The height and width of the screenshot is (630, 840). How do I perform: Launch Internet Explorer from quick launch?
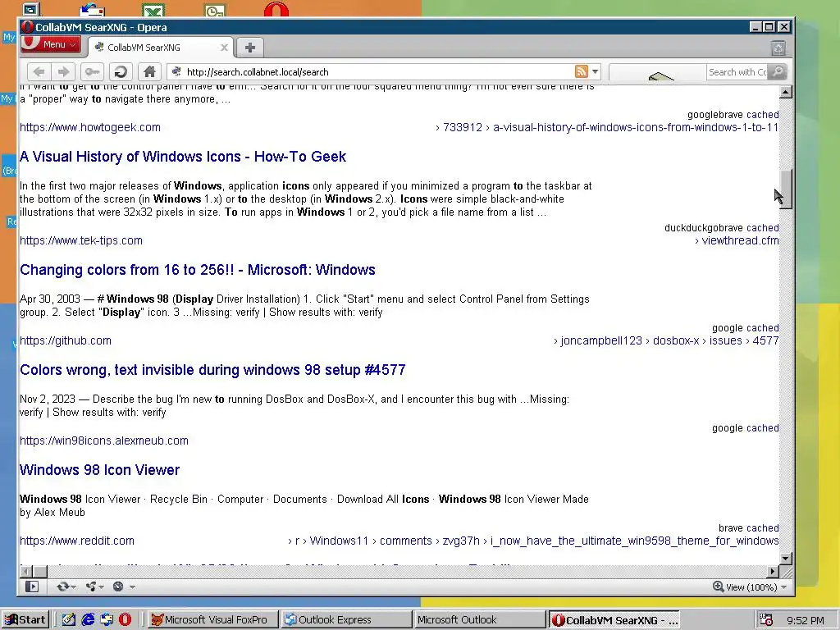pos(88,620)
